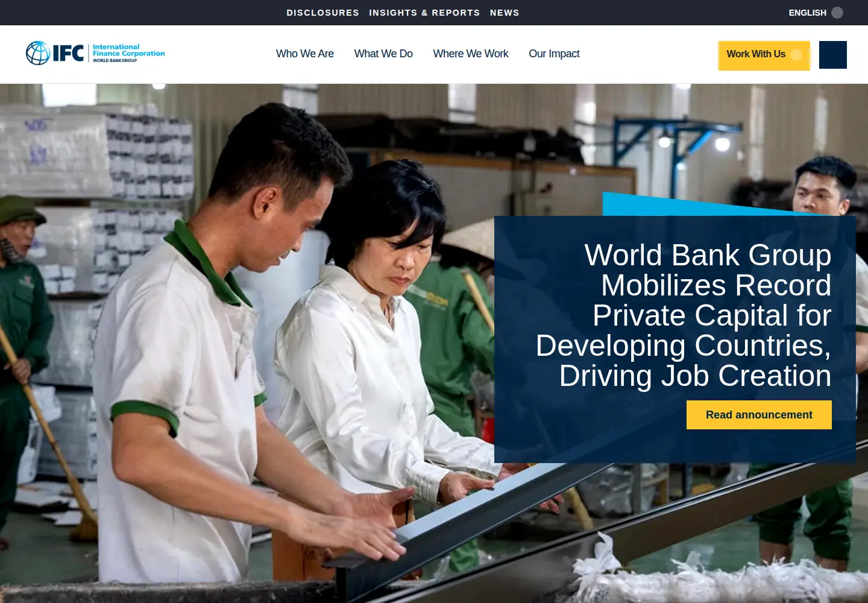Click the World Bank Group Mobilizes headline
The width and height of the screenshot is (868, 603).
pos(684,315)
